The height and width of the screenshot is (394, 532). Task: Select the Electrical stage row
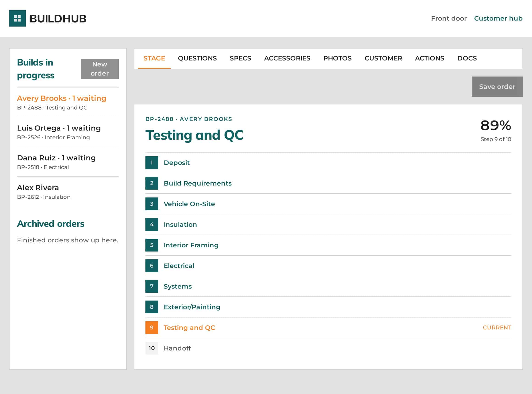[328, 266]
